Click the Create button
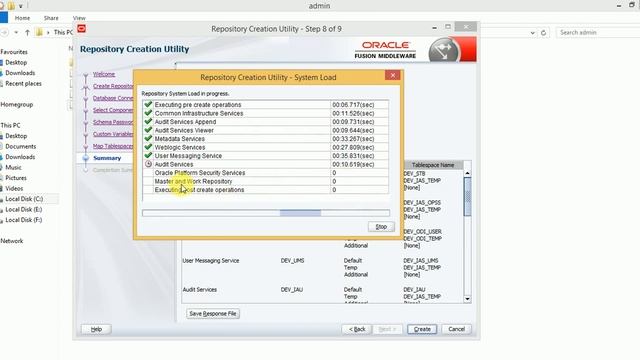 tap(422, 329)
